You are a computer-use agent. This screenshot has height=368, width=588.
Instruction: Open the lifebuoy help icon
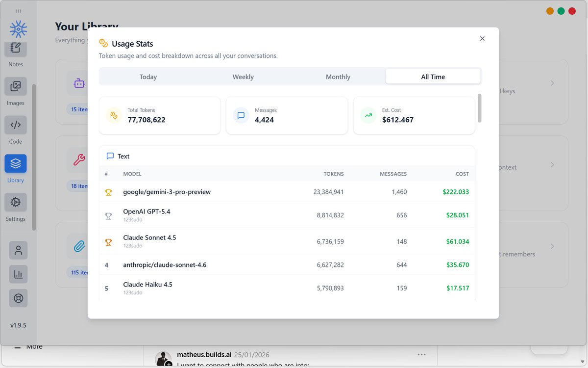click(19, 298)
